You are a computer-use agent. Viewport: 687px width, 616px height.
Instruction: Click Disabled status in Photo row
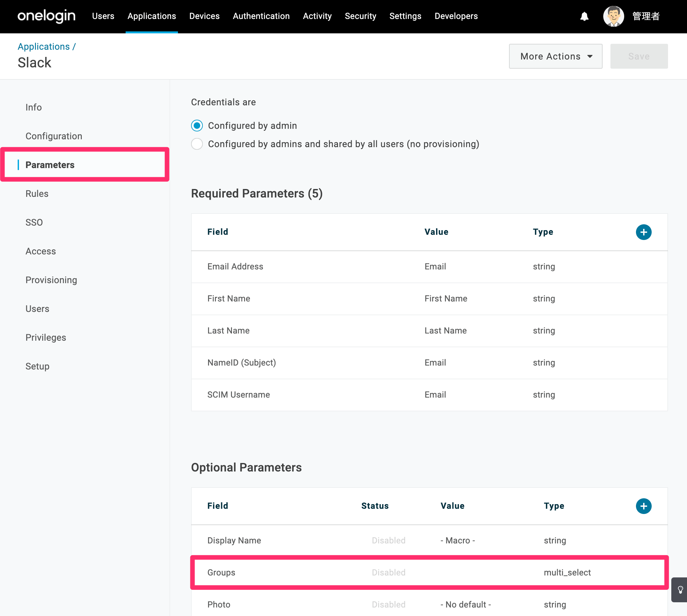coord(388,605)
